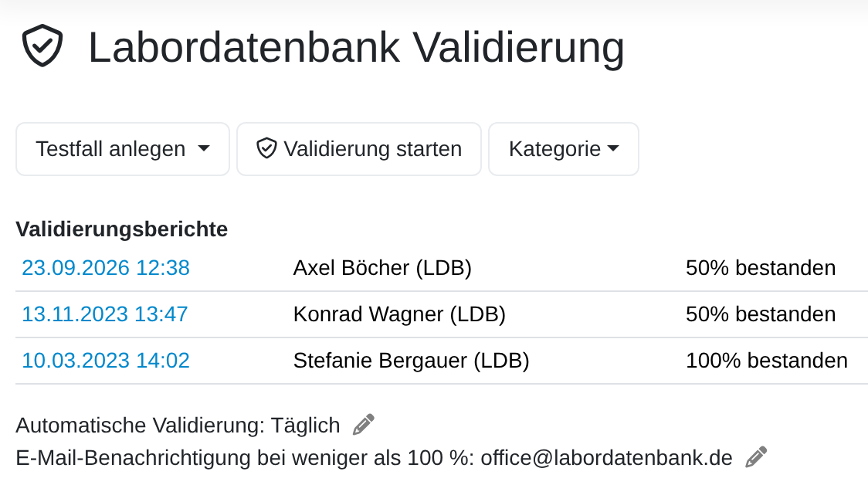
Task: Open the report dated 10.03.2023 14:02
Action: point(106,361)
